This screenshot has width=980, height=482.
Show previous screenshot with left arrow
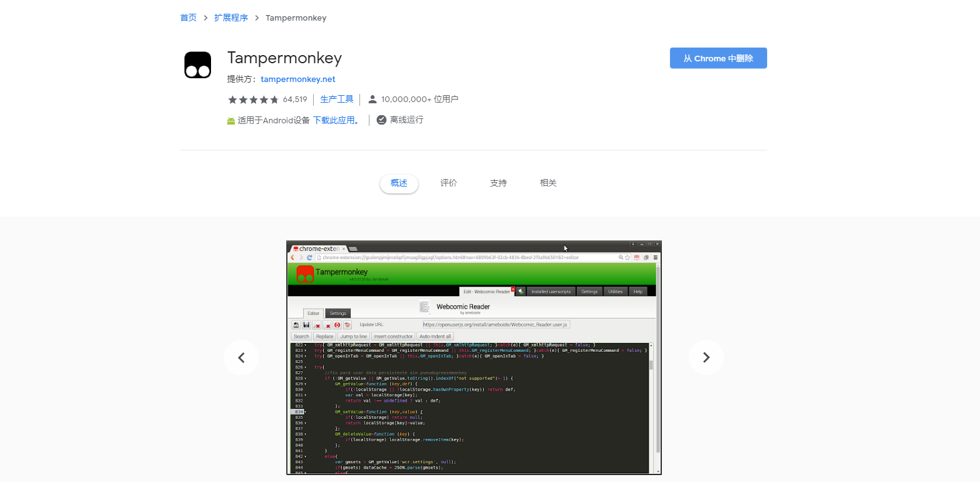click(241, 357)
